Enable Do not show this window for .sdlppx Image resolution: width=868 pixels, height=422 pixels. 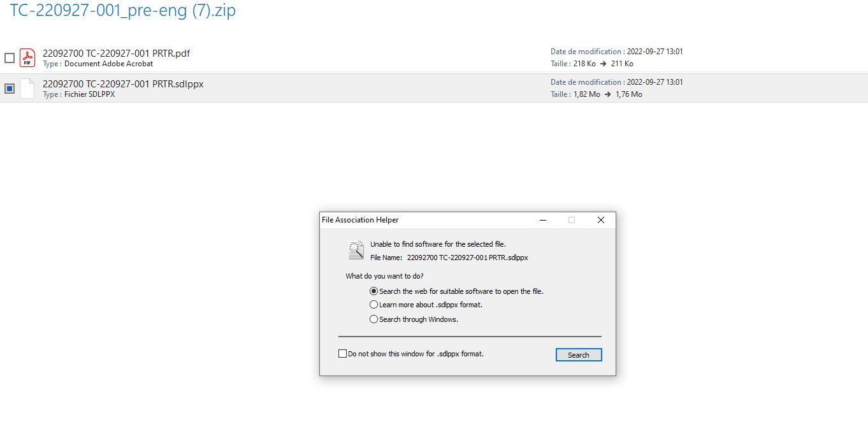tap(342, 353)
